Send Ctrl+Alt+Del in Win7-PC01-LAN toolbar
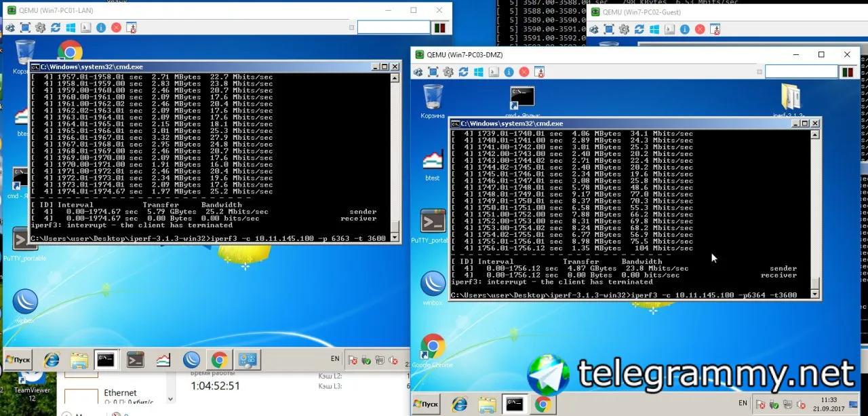 10,28
